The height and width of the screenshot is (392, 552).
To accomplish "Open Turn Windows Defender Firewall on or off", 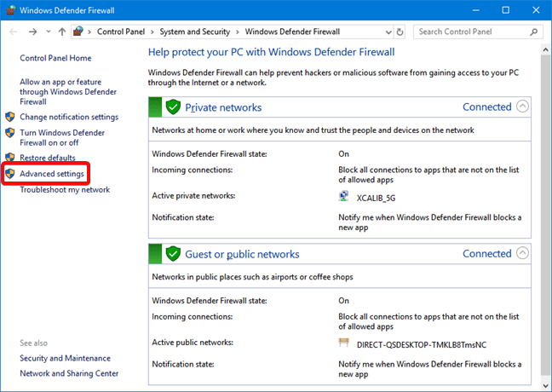I will pyautogui.click(x=62, y=138).
